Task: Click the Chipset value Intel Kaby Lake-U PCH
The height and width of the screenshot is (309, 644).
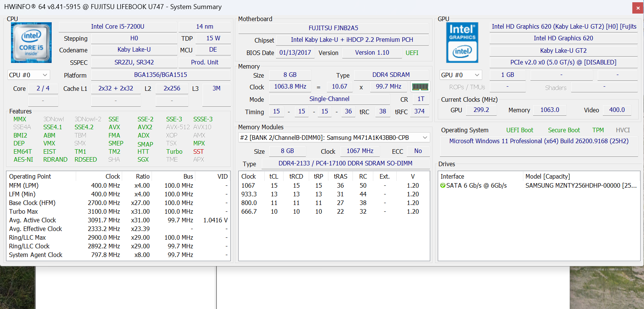Action: pos(352,40)
